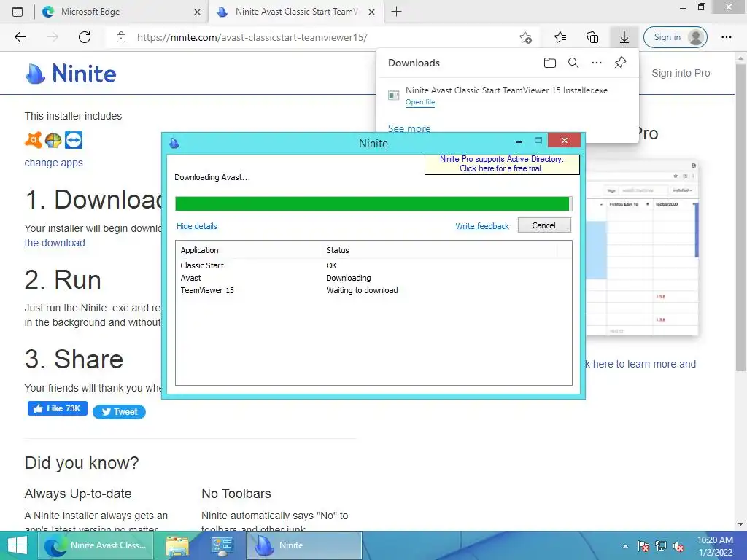The width and height of the screenshot is (747, 560).
Task: Click Sign in profile button
Action: click(x=675, y=37)
